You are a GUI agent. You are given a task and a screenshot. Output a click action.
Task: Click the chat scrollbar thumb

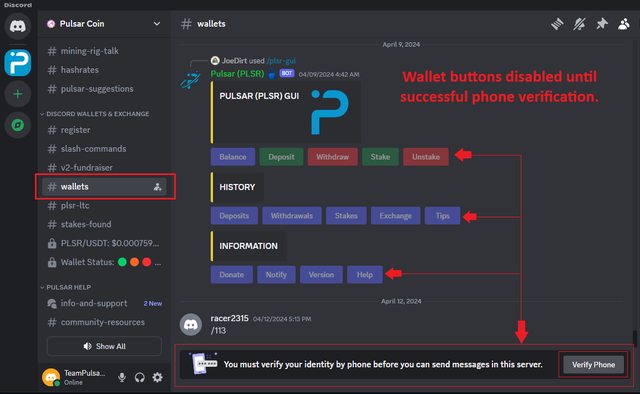coord(635,338)
